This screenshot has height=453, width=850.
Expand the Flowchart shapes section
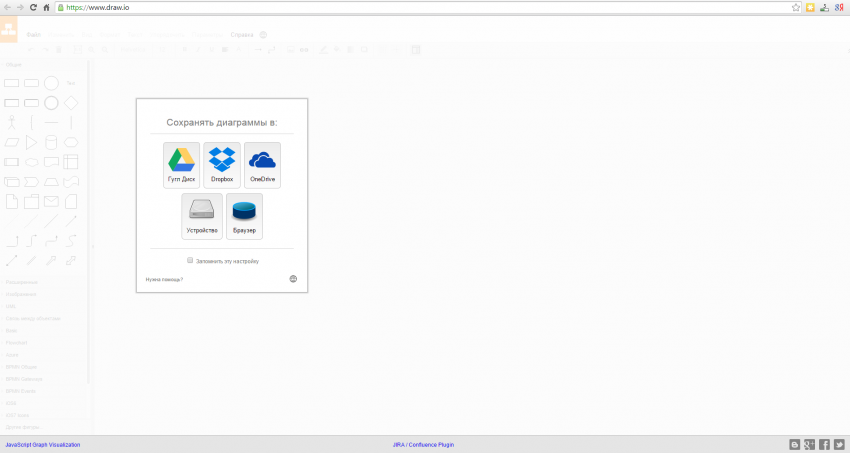click(x=16, y=342)
